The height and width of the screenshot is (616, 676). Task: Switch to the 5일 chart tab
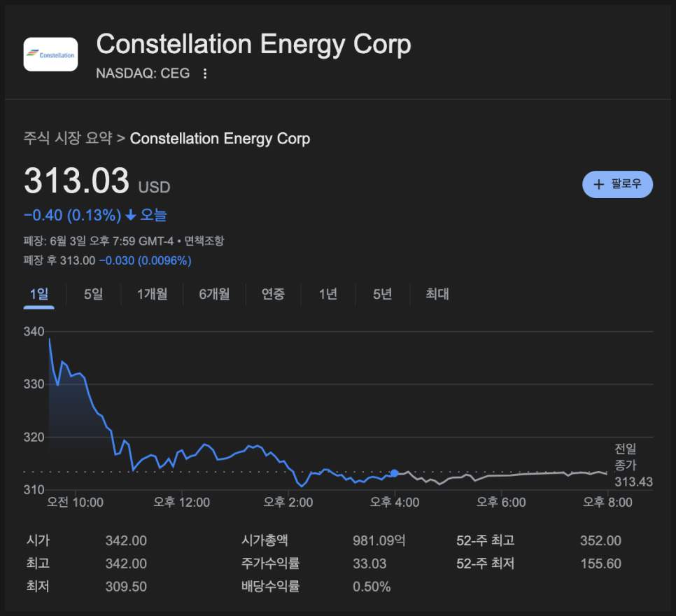click(94, 294)
